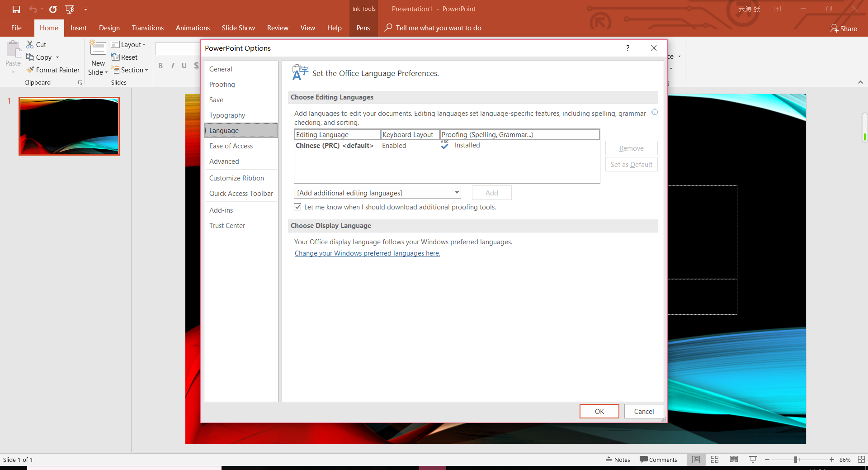Click the info icon beside editing languages description

pos(655,112)
